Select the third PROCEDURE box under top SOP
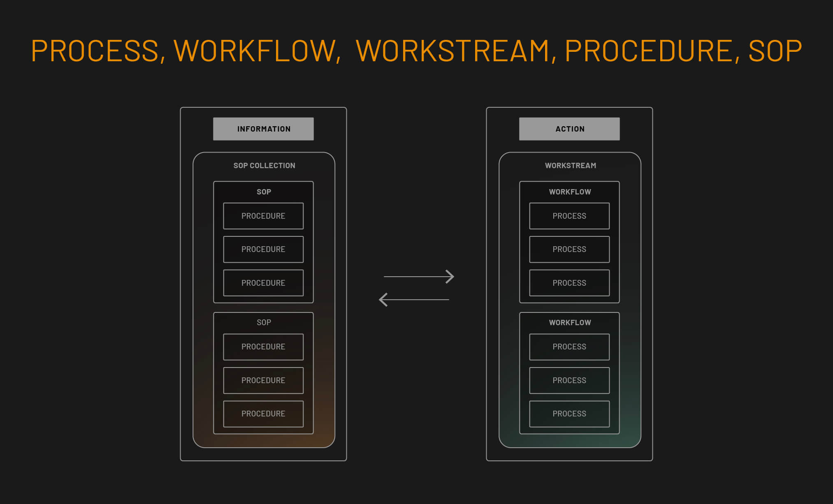 263,283
